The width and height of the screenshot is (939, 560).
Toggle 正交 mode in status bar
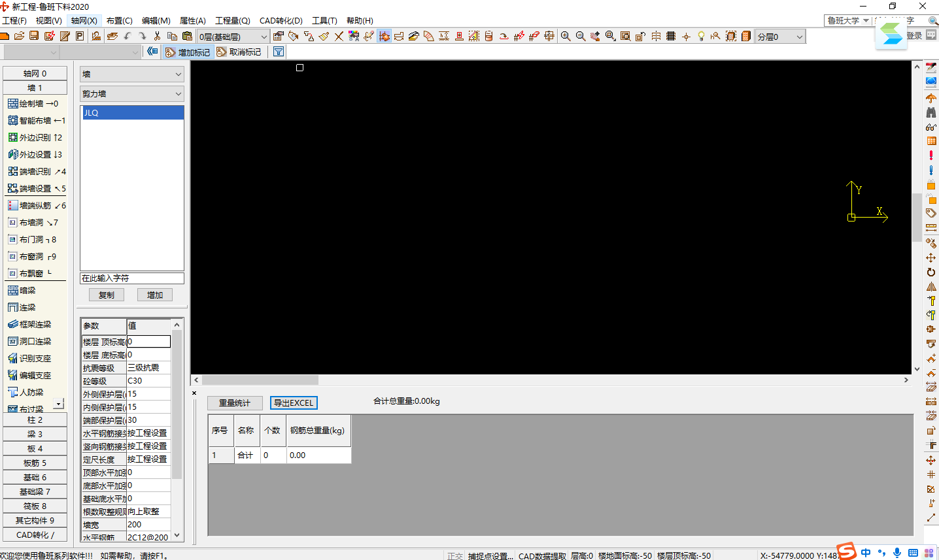click(455, 556)
